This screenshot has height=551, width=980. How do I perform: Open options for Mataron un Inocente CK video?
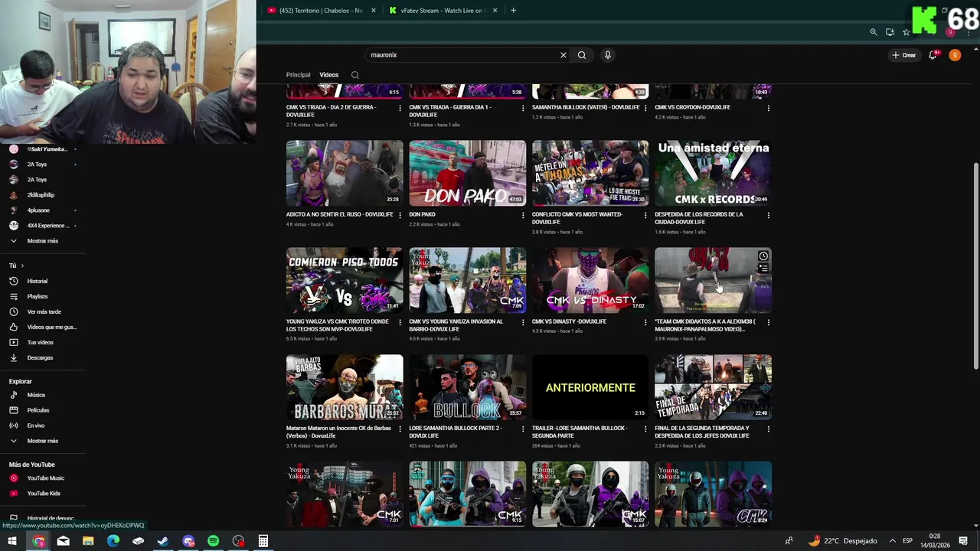(400, 429)
